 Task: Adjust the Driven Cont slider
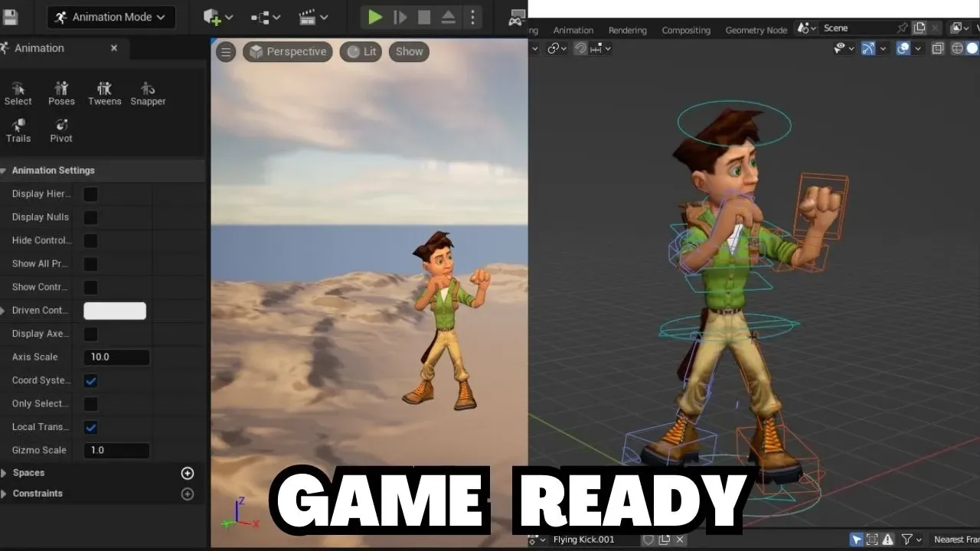[115, 311]
